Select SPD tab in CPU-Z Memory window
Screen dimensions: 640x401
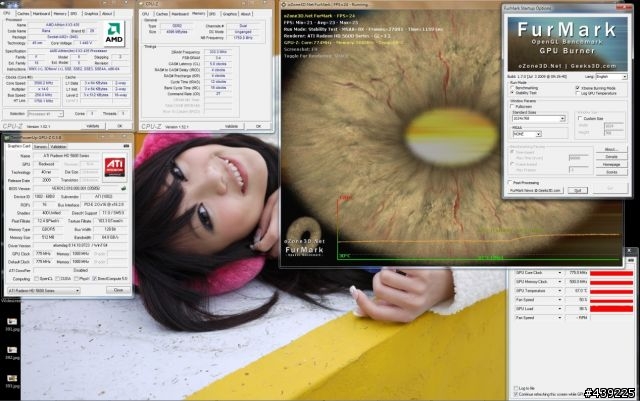(213, 14)
